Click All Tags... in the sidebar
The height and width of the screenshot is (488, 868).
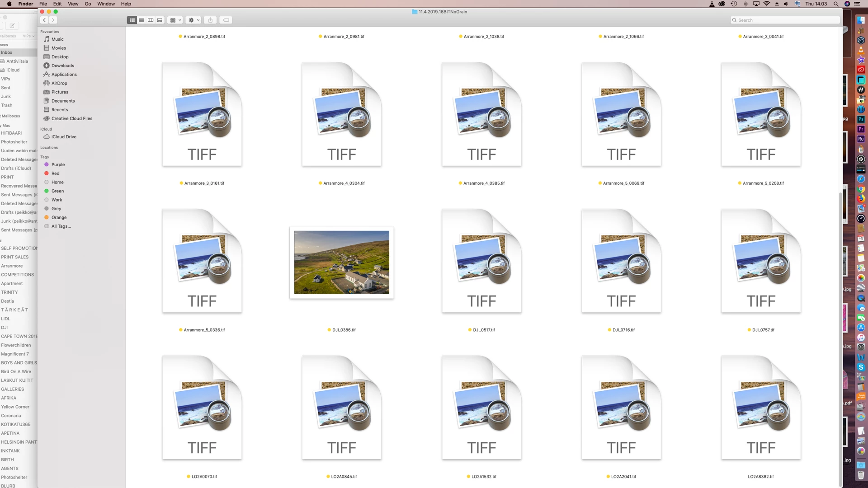pos(61,226)
